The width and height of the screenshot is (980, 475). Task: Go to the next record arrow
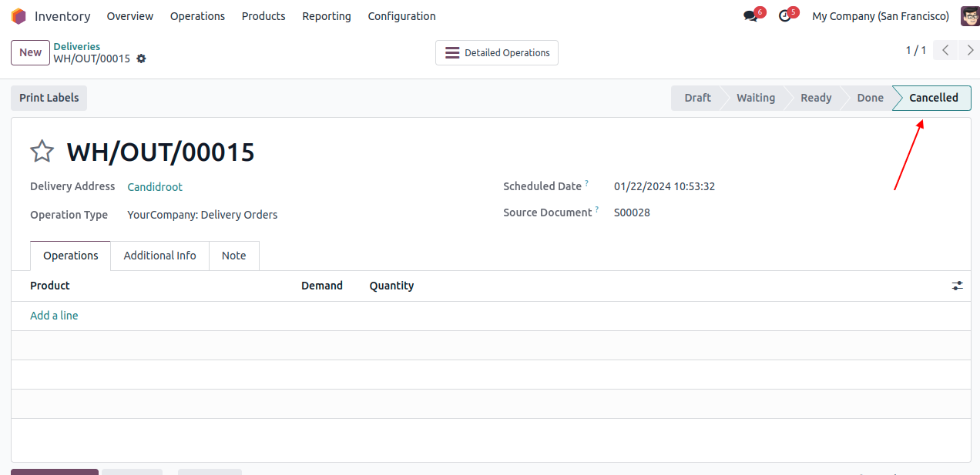pos(970,51)
